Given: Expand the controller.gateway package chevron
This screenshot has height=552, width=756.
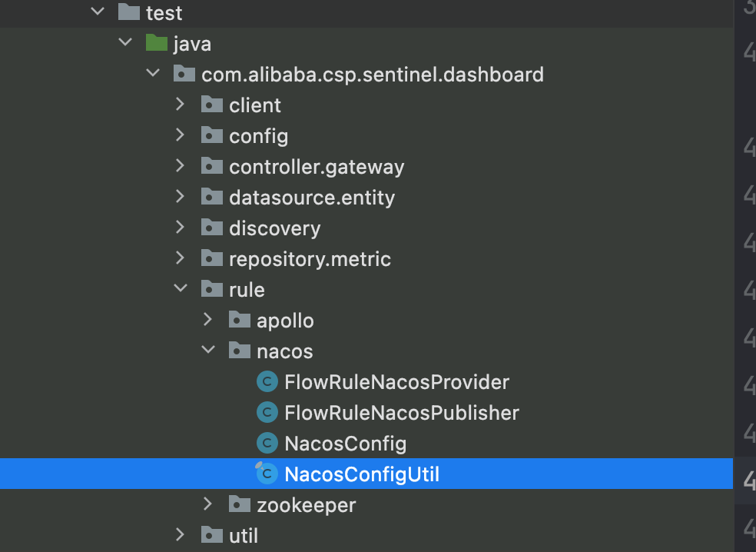Looking at the screenshot, I should click(x=181, y=166).
